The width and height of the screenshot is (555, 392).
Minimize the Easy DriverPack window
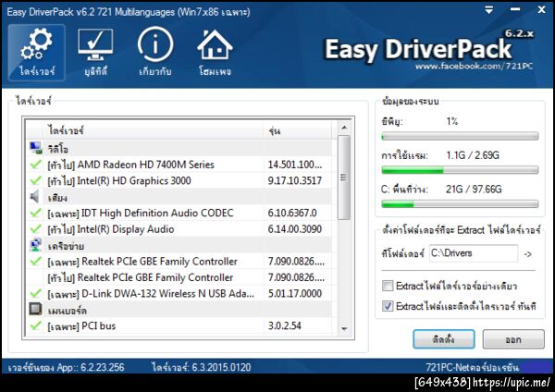click(515, 10)
